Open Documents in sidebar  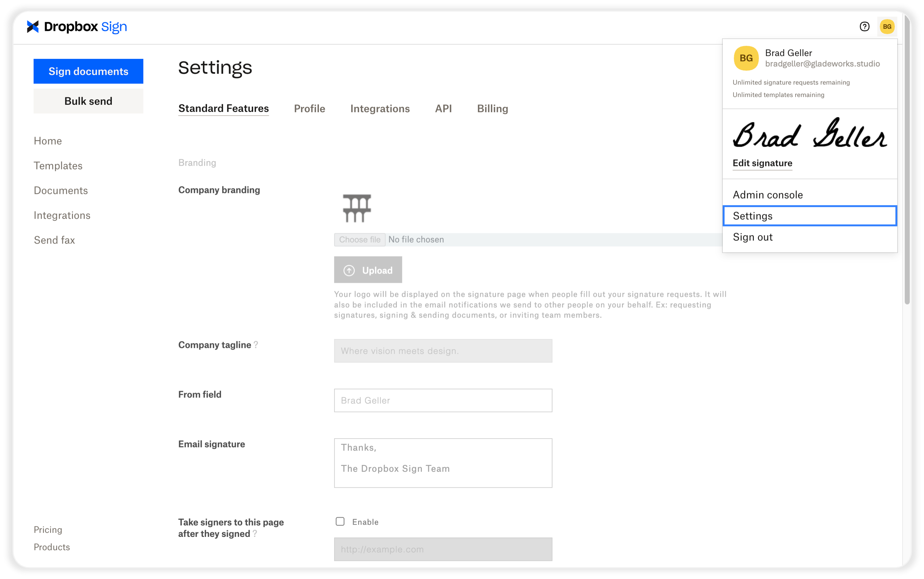coord(61,190)
